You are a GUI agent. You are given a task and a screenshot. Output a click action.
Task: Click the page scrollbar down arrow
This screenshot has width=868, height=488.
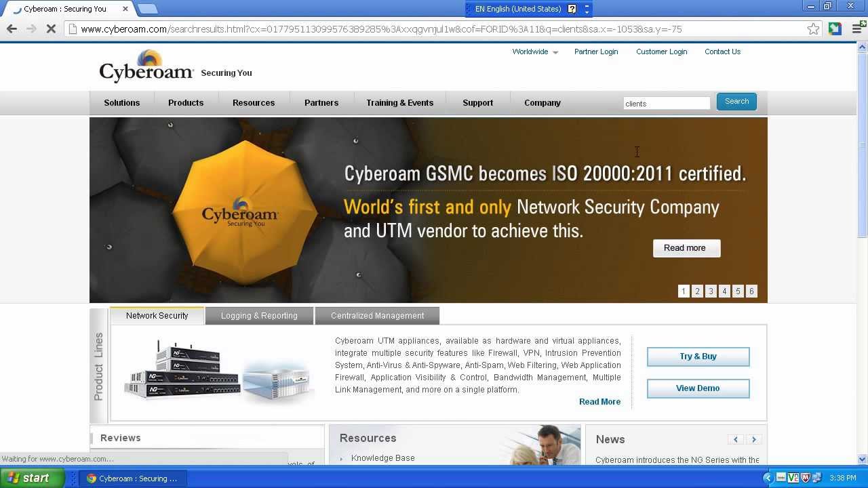(863, 459)
